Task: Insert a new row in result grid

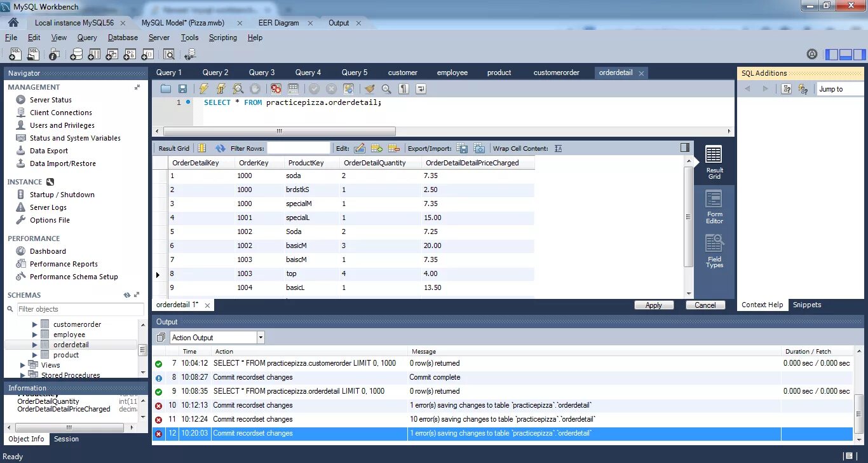Action: [x=377, y=148]
